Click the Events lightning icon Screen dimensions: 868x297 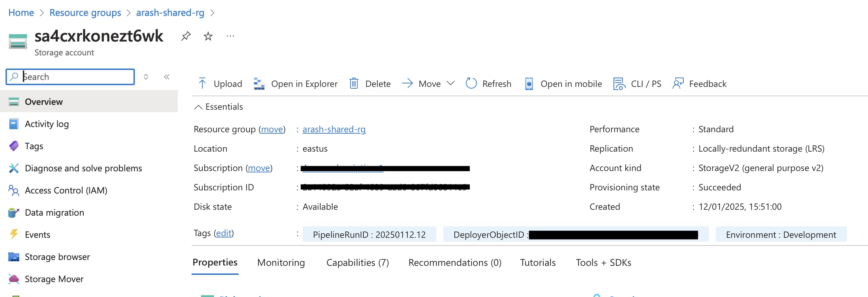(13, 235)
